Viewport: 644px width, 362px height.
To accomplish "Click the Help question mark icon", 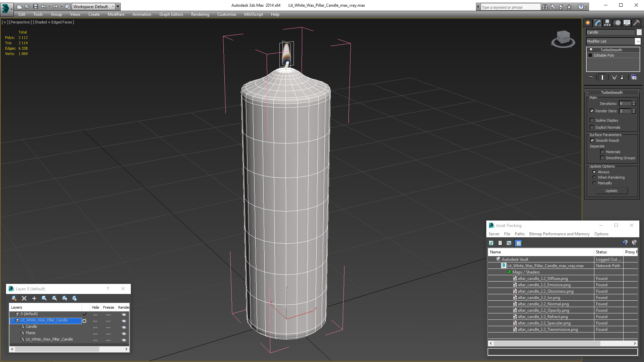I will (x=581, y=7).
